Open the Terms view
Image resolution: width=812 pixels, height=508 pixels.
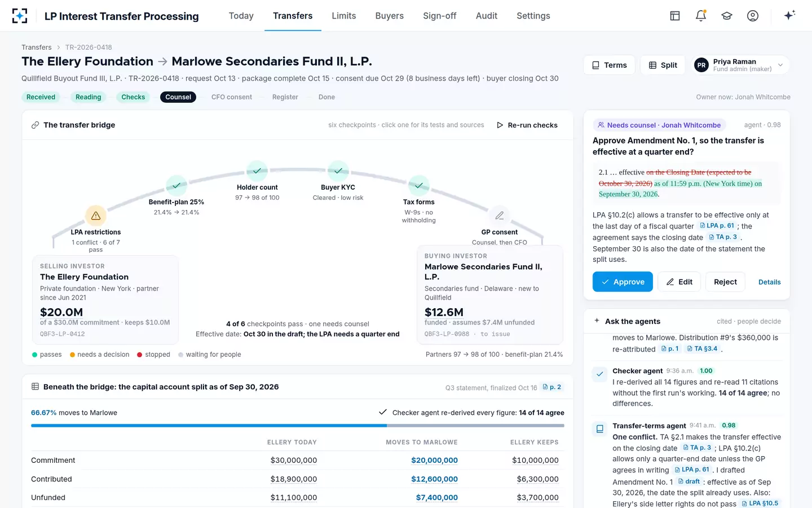click(x=610, y=65)
